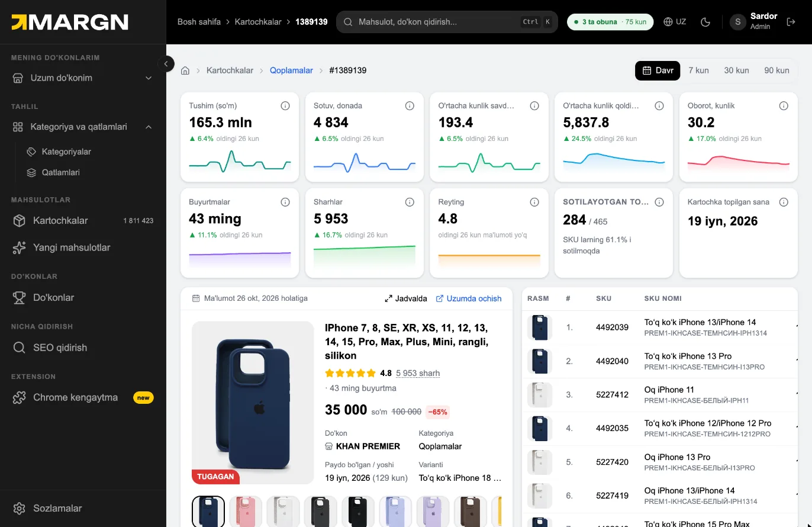The image size is (812, 527).
Task: Open the Sardor Admin profile avatar
Action: (x=737, y=22)
